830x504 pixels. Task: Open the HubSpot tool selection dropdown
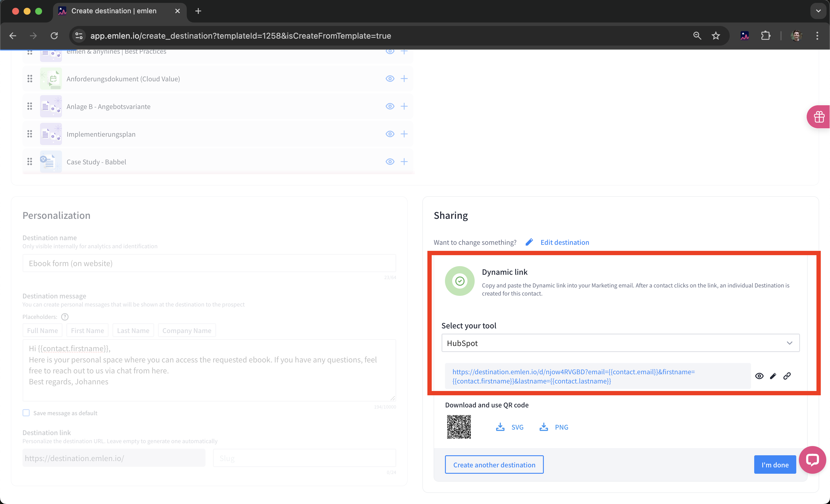(x=620, y=343)
